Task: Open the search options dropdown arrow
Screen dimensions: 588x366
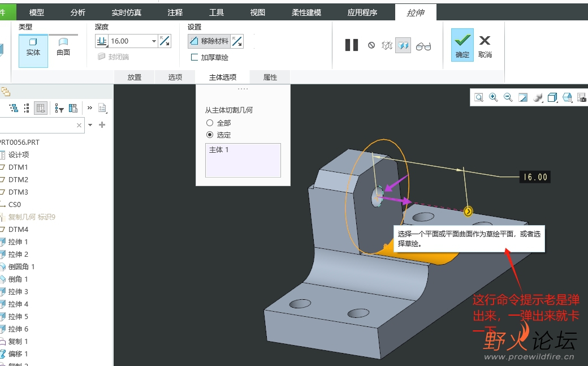Action: 90,125
